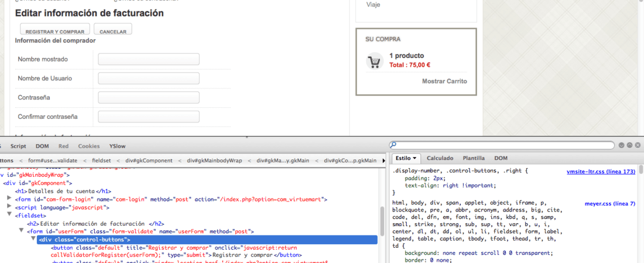Switch to Firebug DOM main tab
Screen dimensions: 644x263
[x=42, y=146]
